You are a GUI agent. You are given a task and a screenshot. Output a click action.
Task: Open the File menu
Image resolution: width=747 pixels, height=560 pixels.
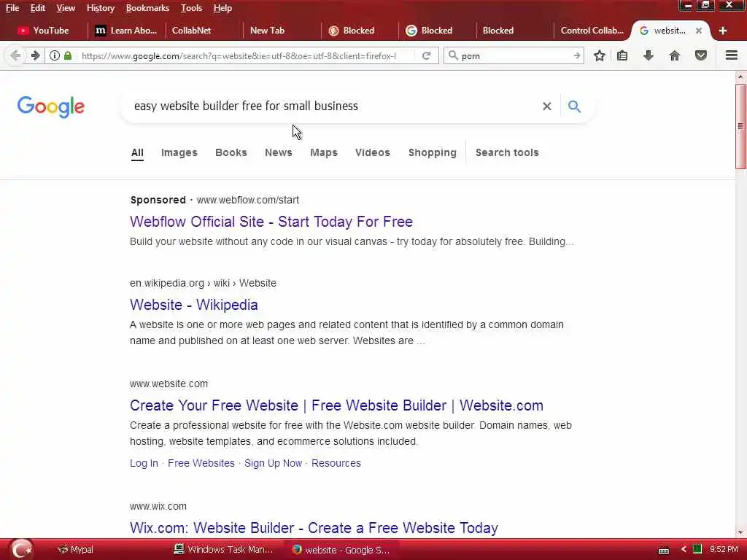[12, 8]
